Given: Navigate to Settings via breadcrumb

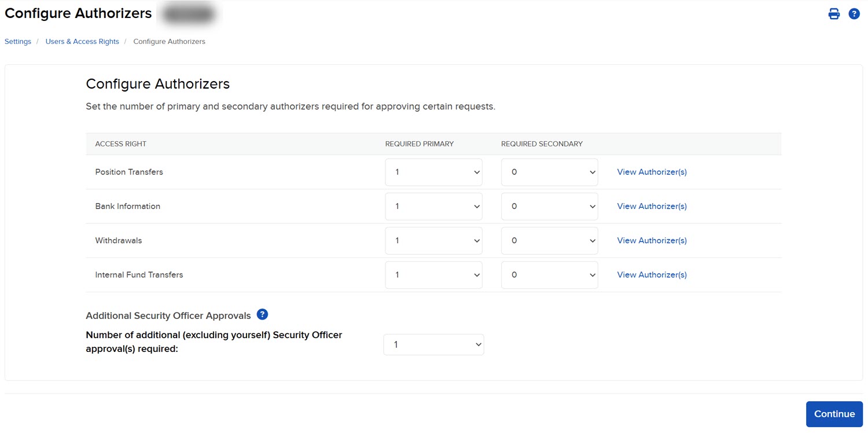Looking at the screenshot, I should [17, 41].
